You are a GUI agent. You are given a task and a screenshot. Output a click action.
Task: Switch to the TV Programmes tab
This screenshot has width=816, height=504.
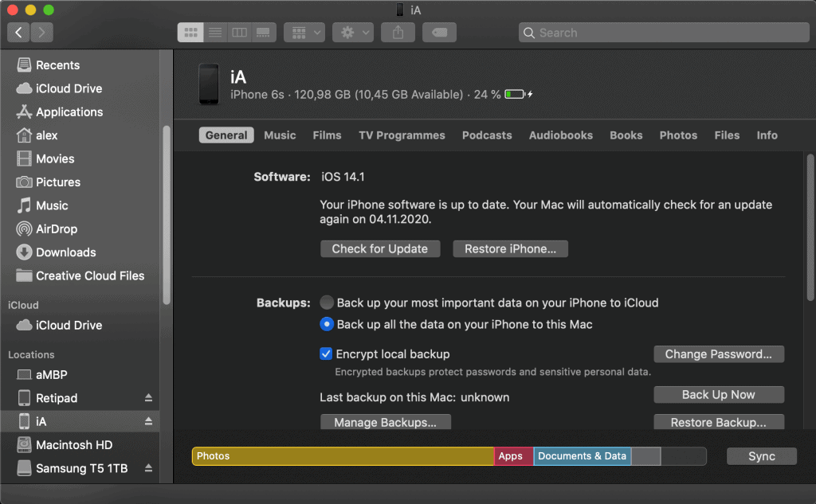click(402, 135)
